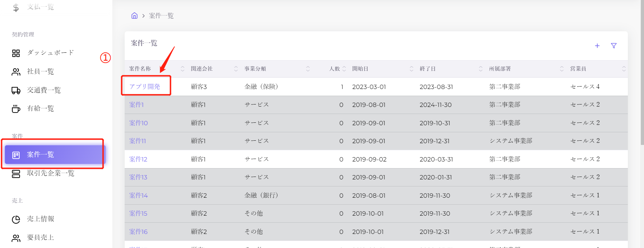Click the 交通費一覧 truck icon

pyautogui.click(x=16, y=90)
